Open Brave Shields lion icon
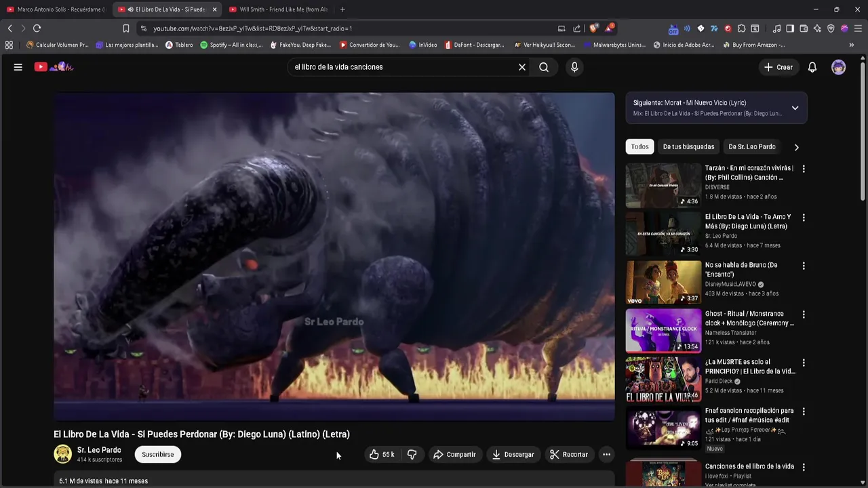Screen dimensions: 868x488 (593, 28)
